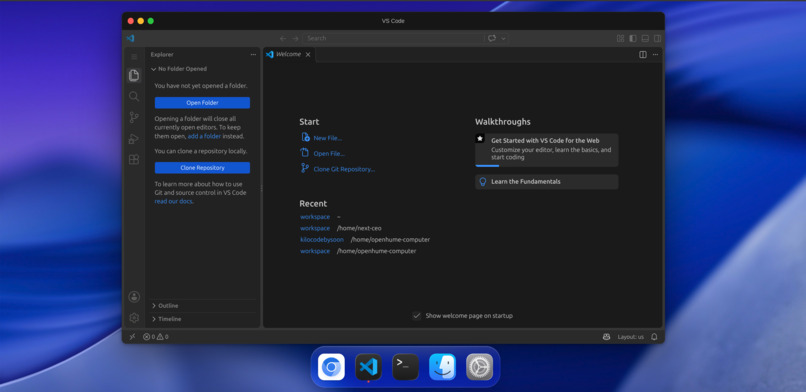Open the notifications bell
This screenshot has width=806, height=392.
(654, 337)
